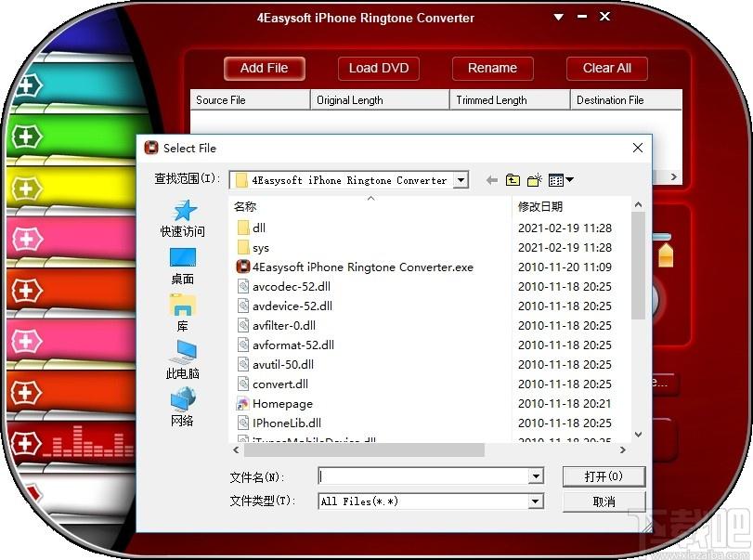
Task: Select Trimmed Length column header
Action: 510,100
